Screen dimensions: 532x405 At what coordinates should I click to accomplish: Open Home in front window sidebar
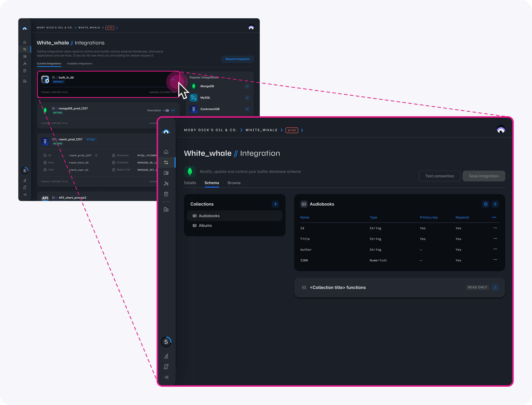[x=166, y=152]
